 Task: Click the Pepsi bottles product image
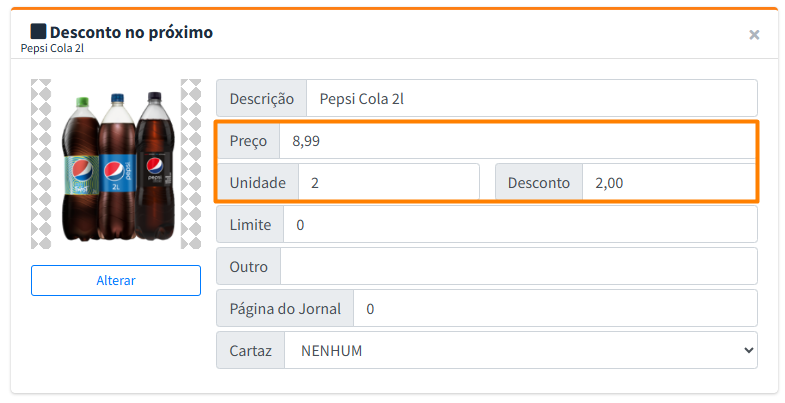[x=116, y=164]
